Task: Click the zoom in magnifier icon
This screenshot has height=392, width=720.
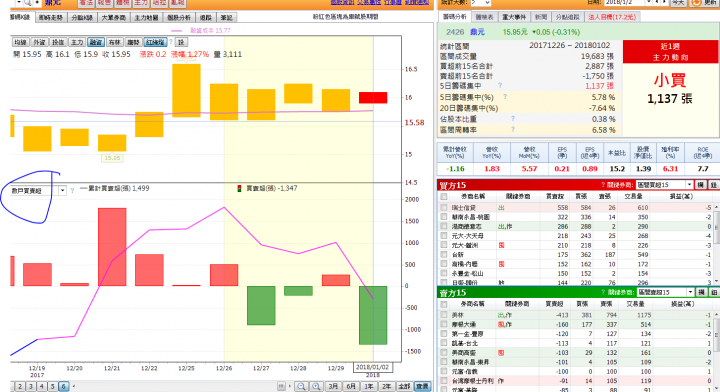Action: point(316,386)
